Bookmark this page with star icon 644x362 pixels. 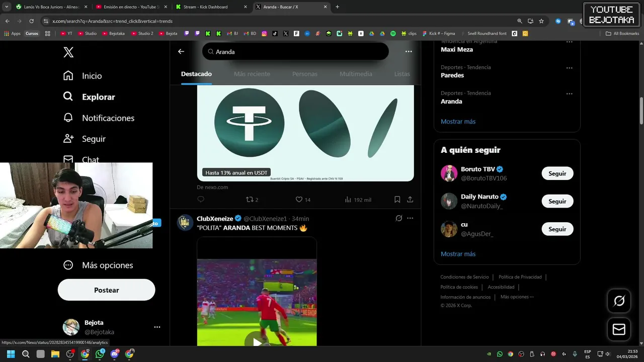click(x=541, y=21)
